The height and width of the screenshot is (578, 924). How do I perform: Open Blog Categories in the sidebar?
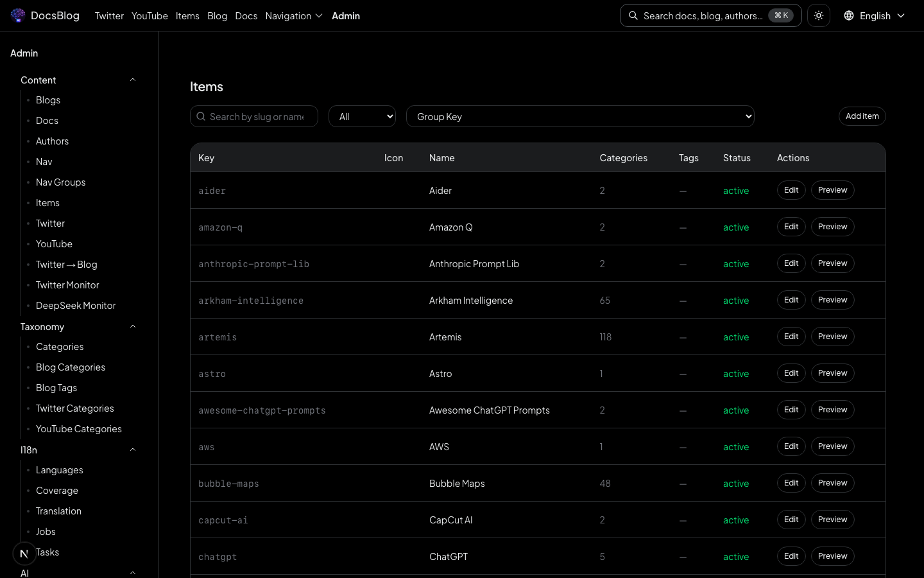tap(71, 367)
